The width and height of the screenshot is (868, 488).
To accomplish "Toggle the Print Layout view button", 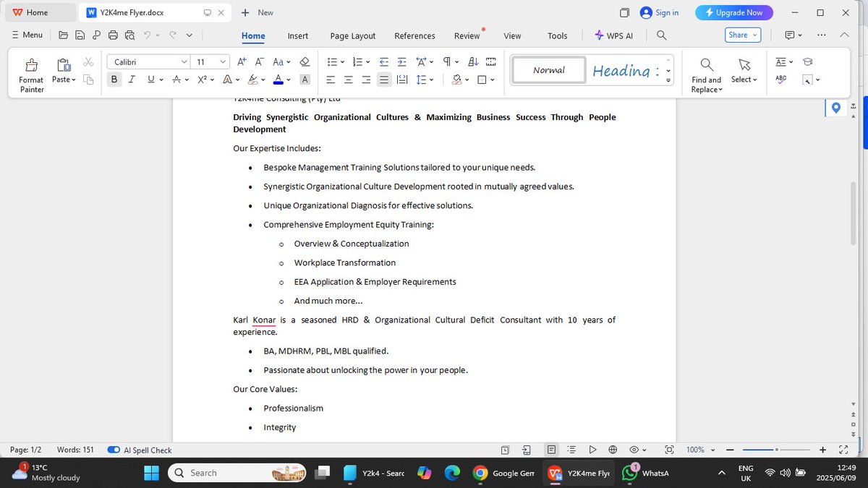I will (x=551, y=450).
